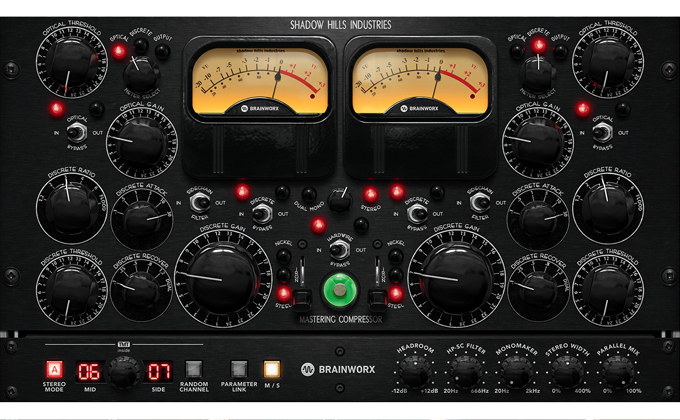The width and height of the screenshot is (680, 420).
Task: Click the right channel Discrete Attack knob
Action: pos(538,219)
